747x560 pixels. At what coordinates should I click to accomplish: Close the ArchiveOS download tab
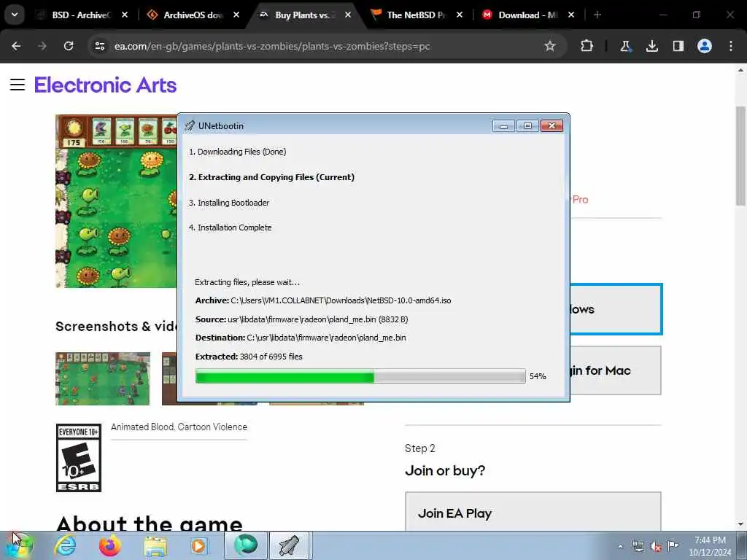point(236,15)
